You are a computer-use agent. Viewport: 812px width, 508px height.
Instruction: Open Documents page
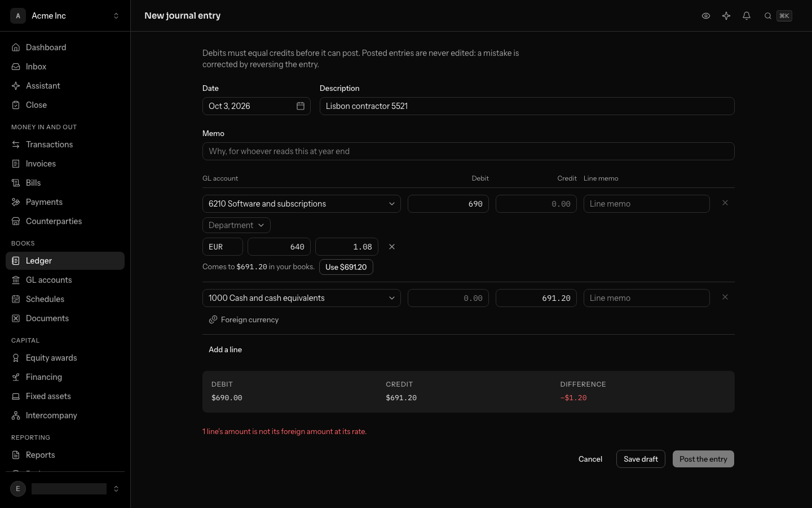[x=65, y=318]
